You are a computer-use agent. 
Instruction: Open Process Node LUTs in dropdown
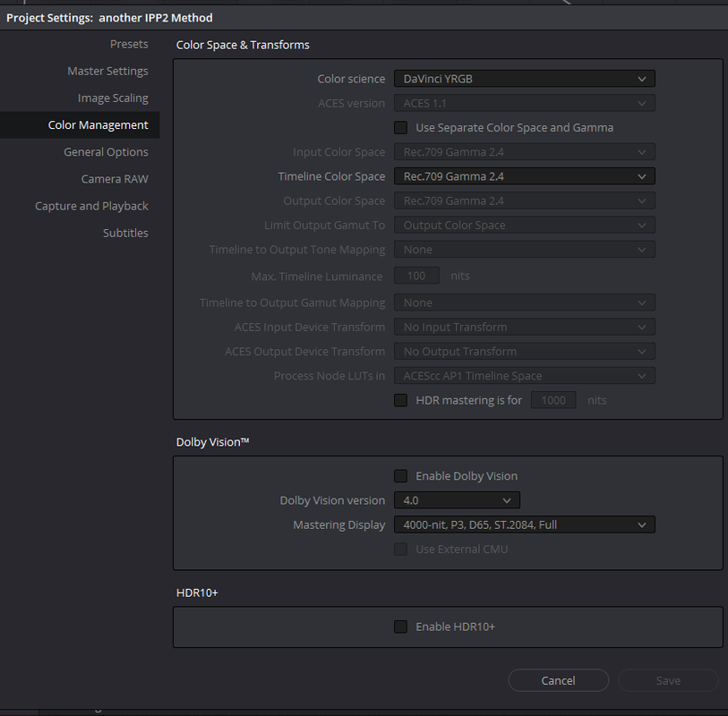[524, 375]
